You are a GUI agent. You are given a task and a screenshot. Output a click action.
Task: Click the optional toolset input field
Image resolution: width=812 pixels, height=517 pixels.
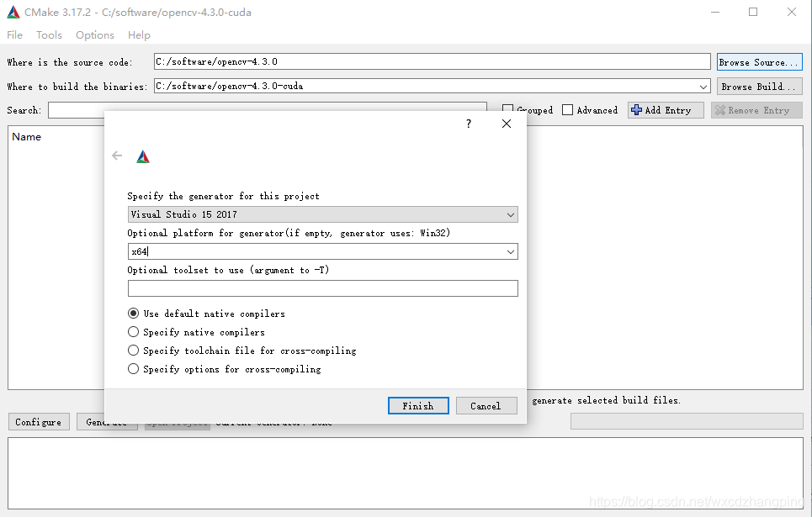point(322,288)
